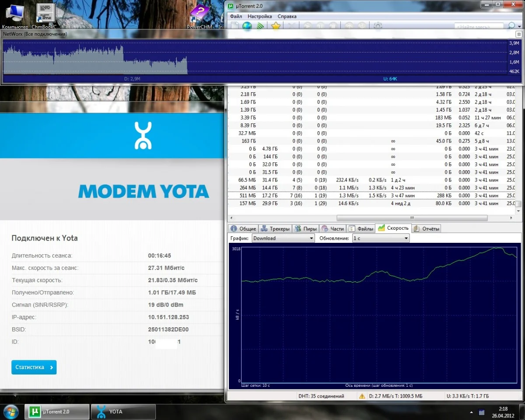Click D: 2.7 МБ/s status bar entry
The width and height of the screenshot is (525, 420).
coord(396,396)
